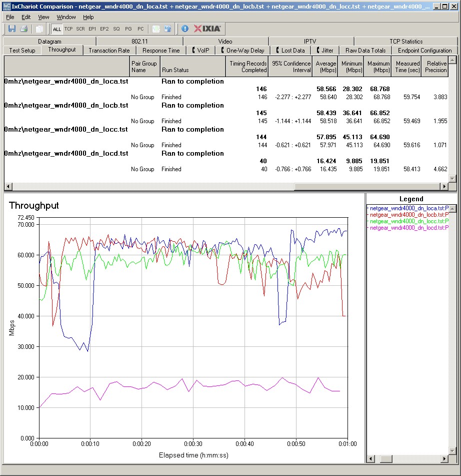Switch to the 802.11 tab
The width and height of the screenshot is (461, 476).
[x=139, y=41]
